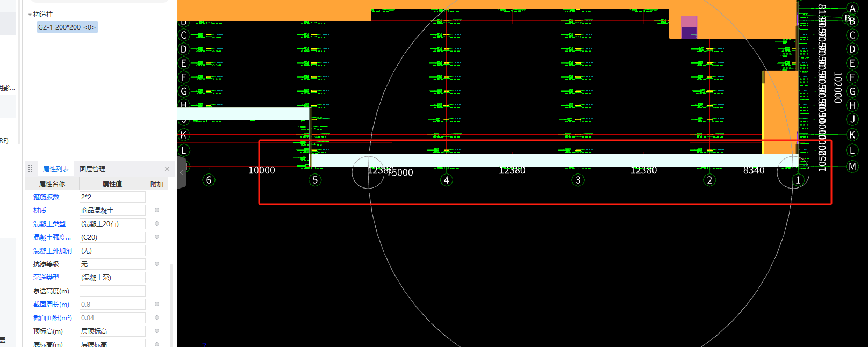Click the 截面面积 value 0.04
The height and width of the screenshot is (347, 868).
(x=112, y=318)
